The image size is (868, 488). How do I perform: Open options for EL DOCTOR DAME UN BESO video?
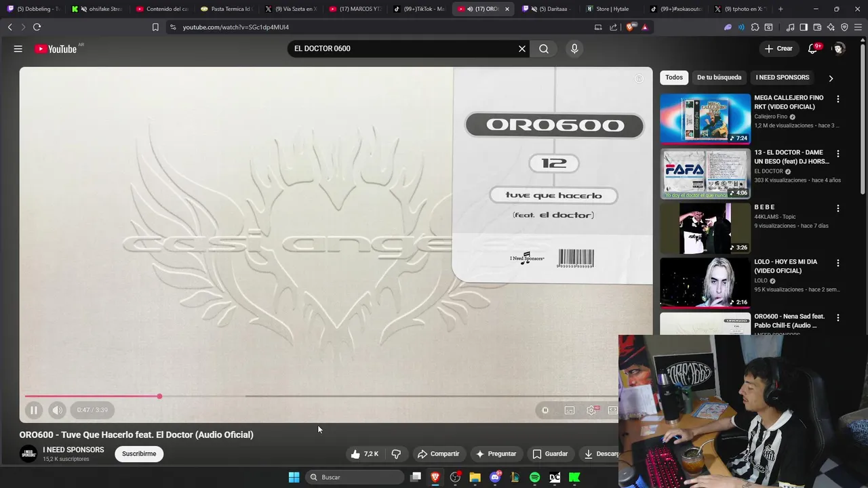click(838, 154)
